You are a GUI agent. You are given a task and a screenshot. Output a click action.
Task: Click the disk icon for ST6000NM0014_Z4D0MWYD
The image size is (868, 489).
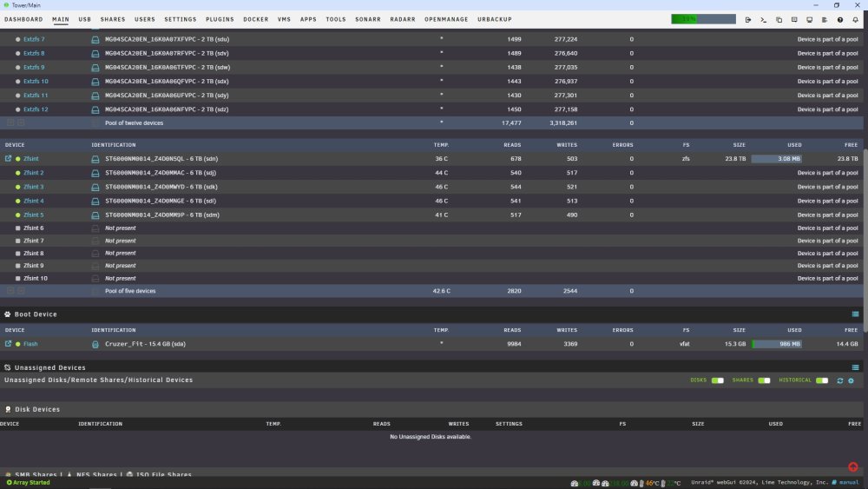[95, 188]
